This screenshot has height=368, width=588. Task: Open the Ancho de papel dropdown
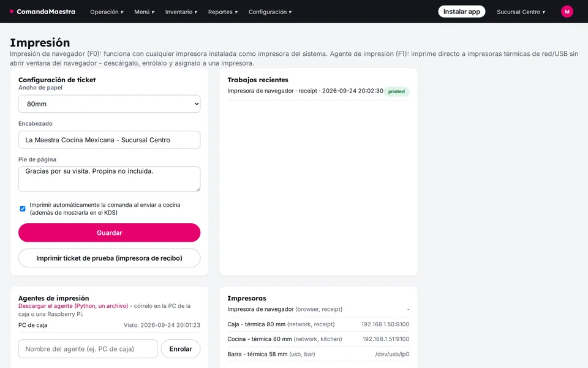(109, 104)
